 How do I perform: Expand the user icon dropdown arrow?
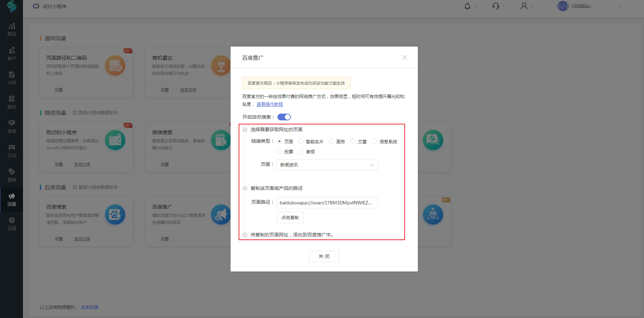[533, 6]
